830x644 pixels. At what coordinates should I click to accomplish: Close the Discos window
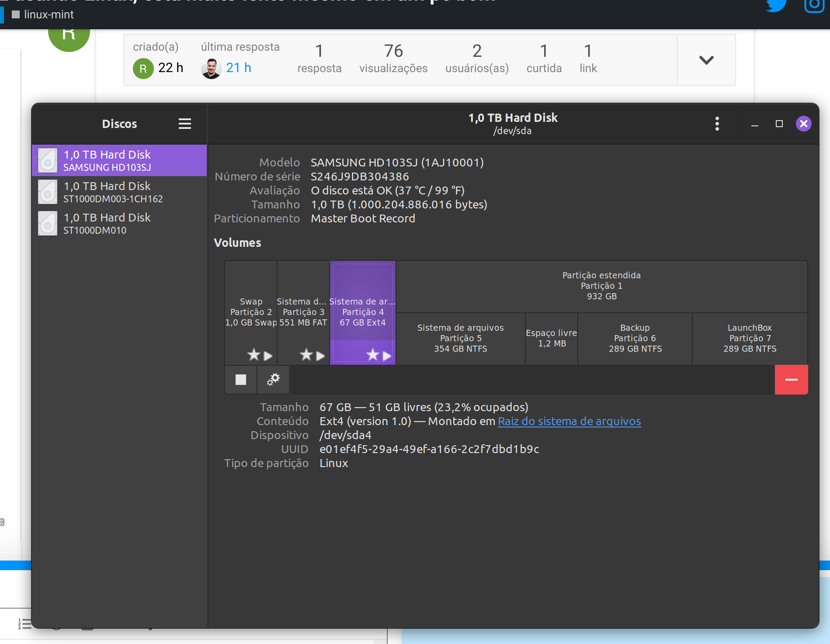[x=803, y=124]
